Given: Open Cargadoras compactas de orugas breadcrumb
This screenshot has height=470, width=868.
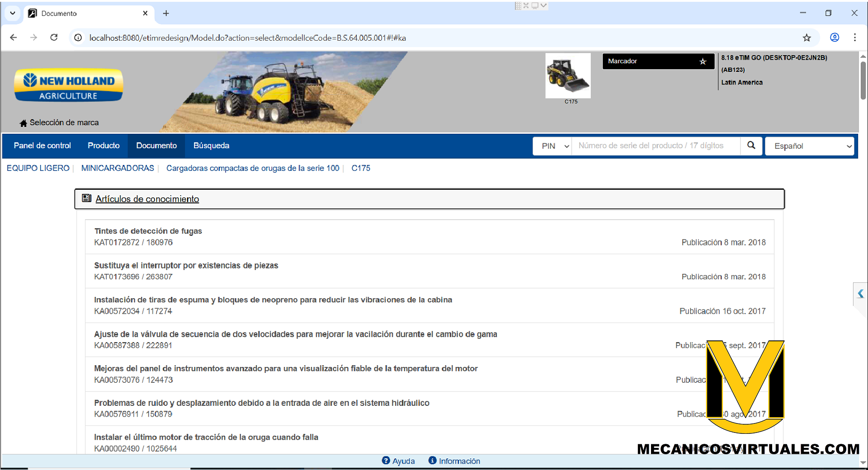Looking at the screenshot, I should (x=253, y=168).
